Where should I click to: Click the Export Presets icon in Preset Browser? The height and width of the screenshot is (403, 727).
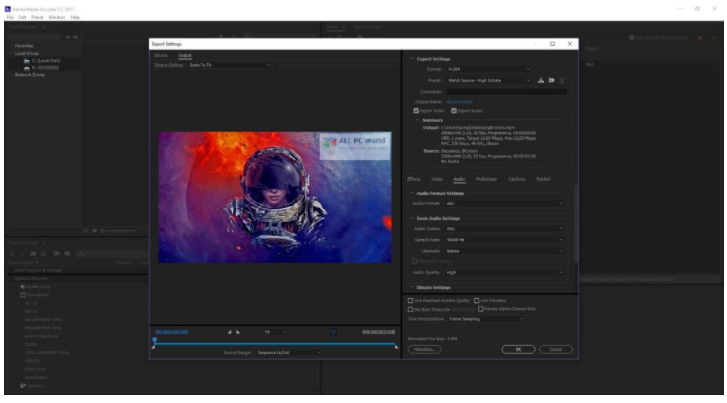point(67,254)
